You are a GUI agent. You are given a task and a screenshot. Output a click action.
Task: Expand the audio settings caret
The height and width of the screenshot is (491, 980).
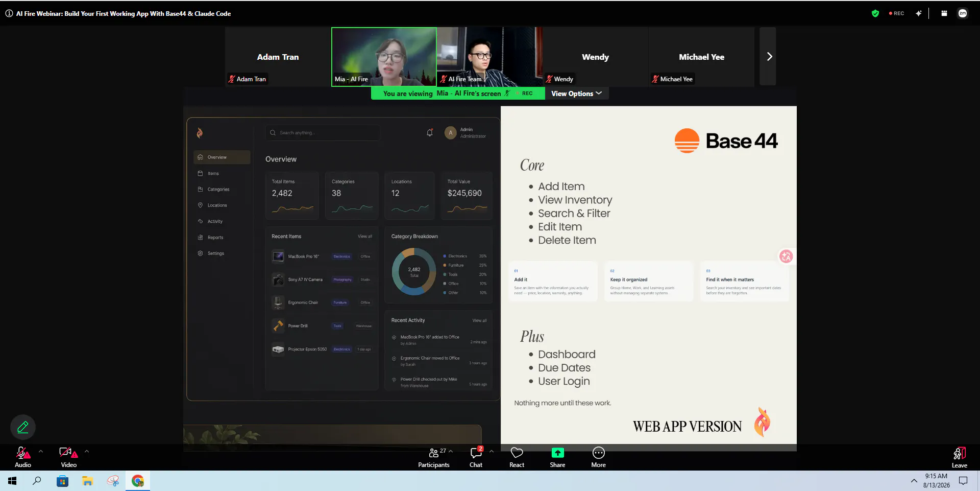[x=41, y=451]
